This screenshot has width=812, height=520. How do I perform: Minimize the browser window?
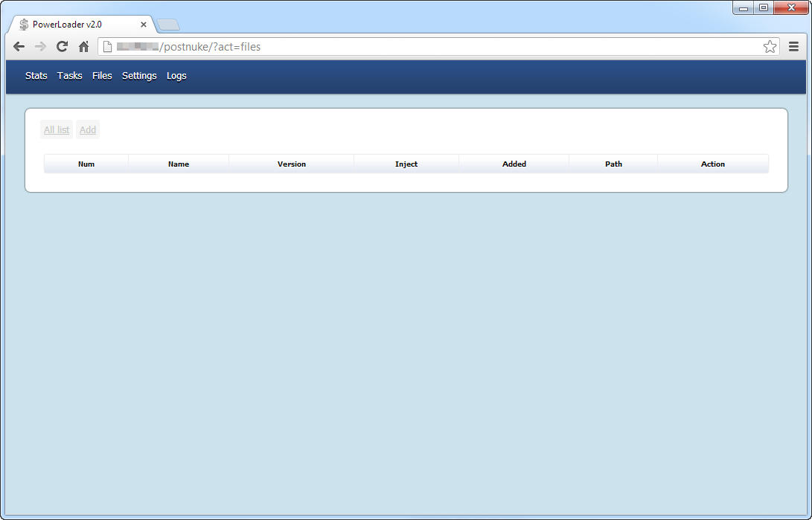(x=743, y=7)
